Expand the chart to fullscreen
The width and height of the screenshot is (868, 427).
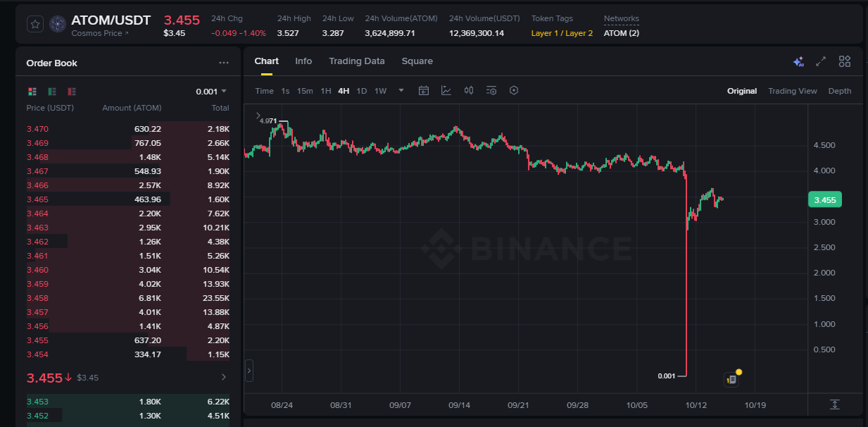821,62
